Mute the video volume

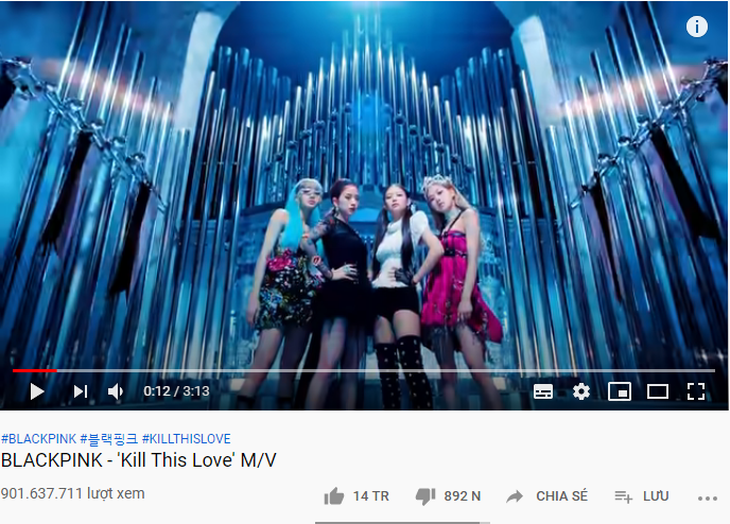[115, 391]
